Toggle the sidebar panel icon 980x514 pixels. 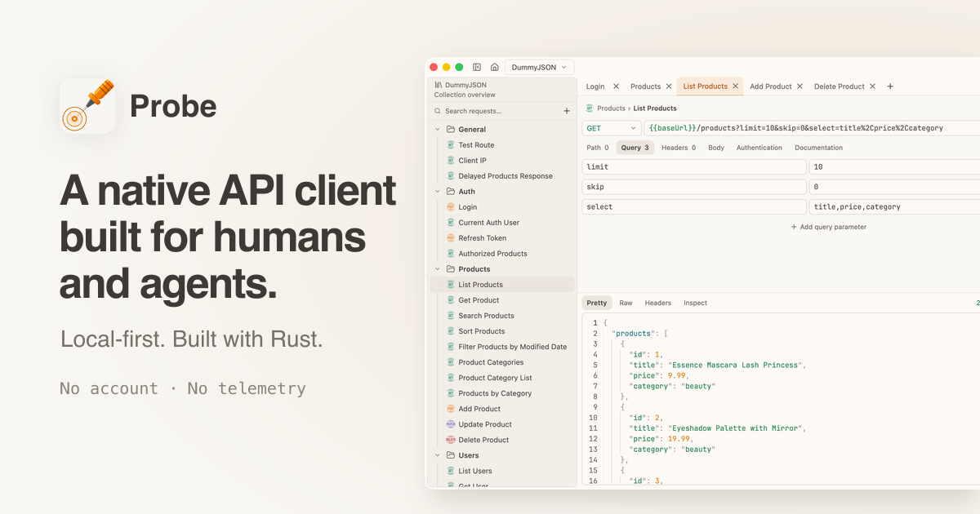tap(477, 67)
